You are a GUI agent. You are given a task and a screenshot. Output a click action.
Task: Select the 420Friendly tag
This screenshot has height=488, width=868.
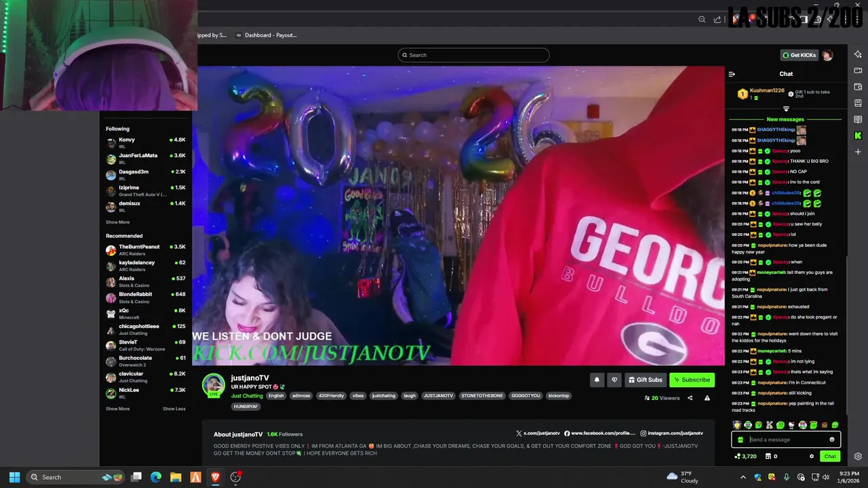point(331,396)
